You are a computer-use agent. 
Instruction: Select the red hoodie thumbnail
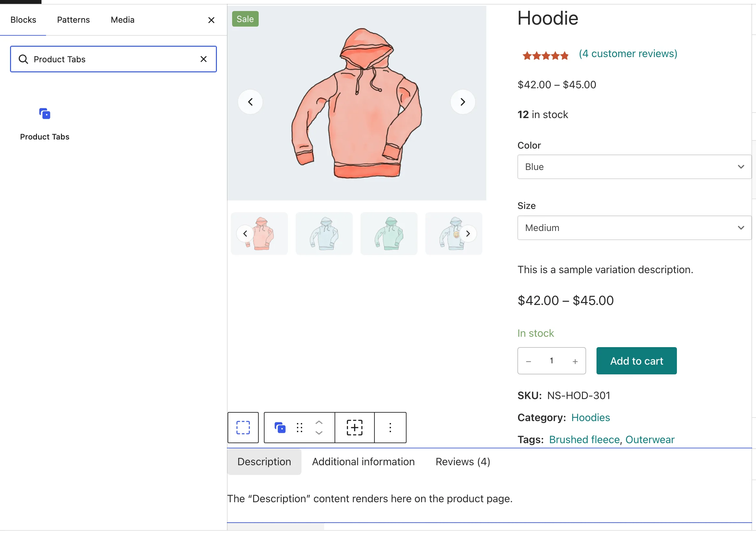coord(259,234)
